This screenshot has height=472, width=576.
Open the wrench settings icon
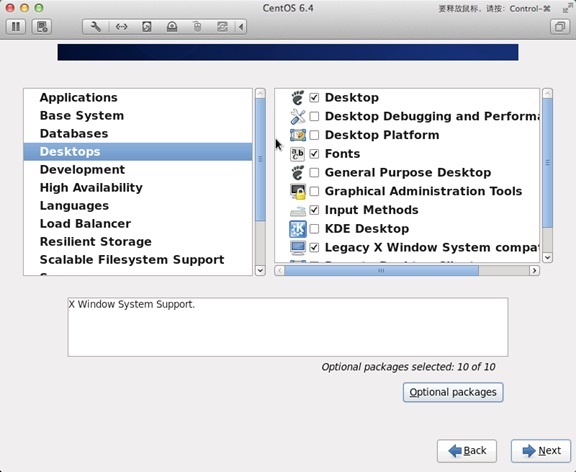point(96,27)
